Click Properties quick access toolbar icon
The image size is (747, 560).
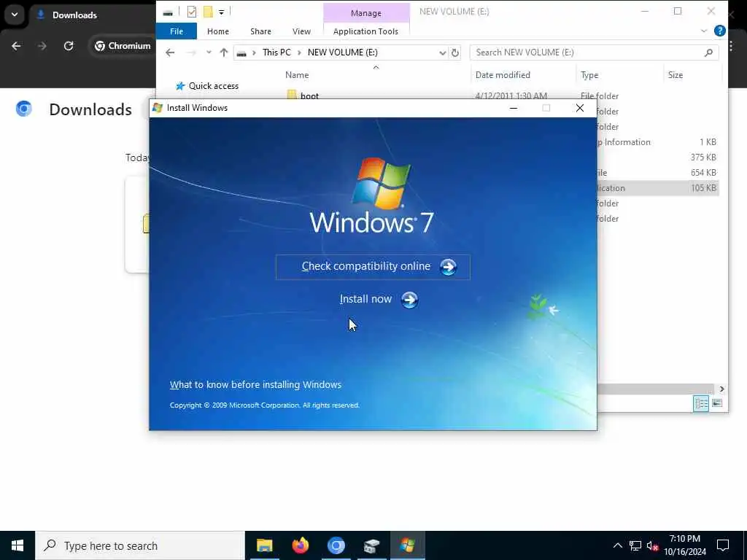tap(192, 12)
